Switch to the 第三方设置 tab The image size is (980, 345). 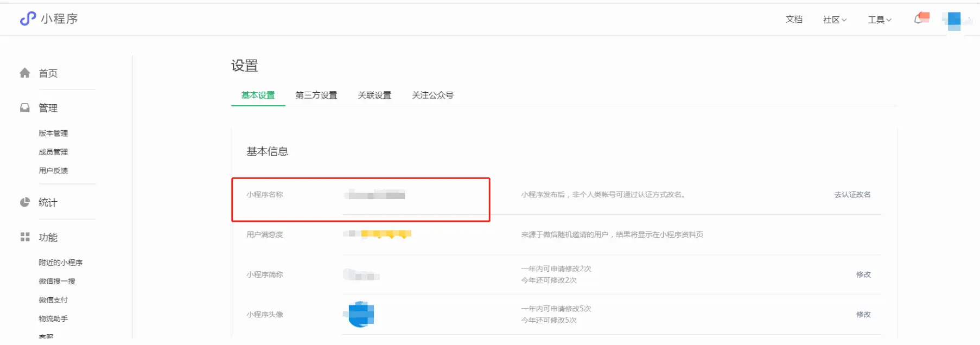click(x=316, y=95)
